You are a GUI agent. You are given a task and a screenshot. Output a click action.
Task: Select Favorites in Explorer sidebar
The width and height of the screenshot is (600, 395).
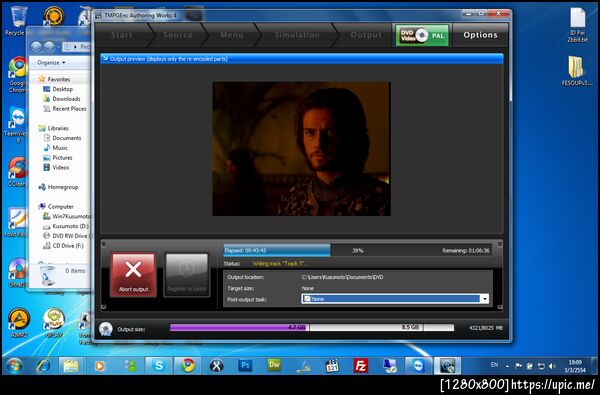click(59, 79)
